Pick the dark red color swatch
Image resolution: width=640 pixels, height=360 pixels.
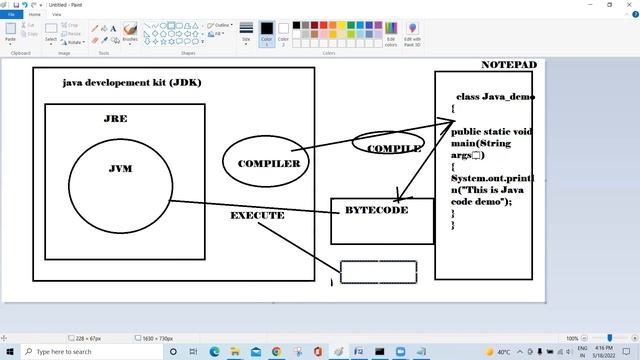[315, 25]
